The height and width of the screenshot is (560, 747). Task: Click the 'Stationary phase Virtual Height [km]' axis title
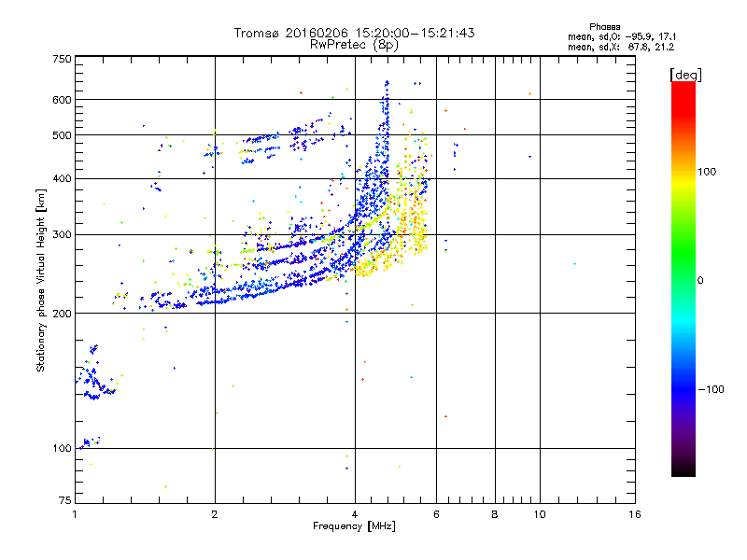tap(41, 280)
